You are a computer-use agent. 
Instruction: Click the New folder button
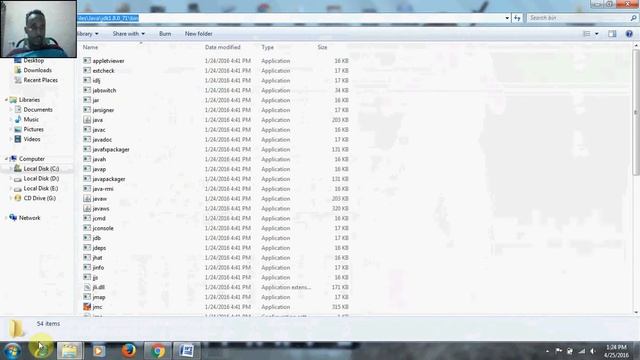point(198,34)
